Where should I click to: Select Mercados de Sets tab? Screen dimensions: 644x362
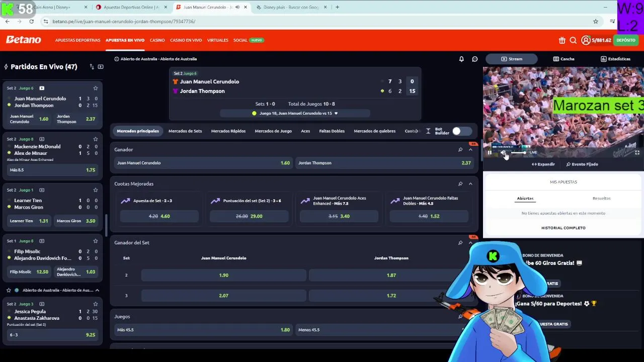coord(185,131)
